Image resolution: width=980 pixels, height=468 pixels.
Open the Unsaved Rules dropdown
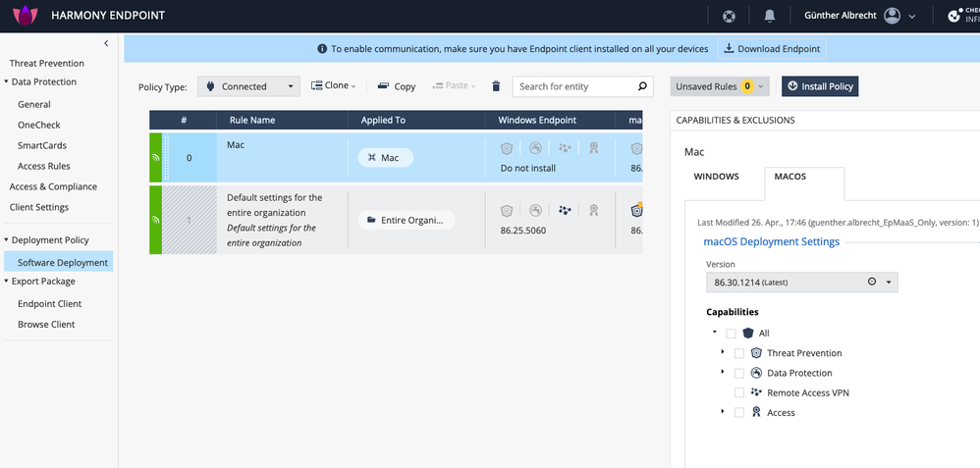720,86
